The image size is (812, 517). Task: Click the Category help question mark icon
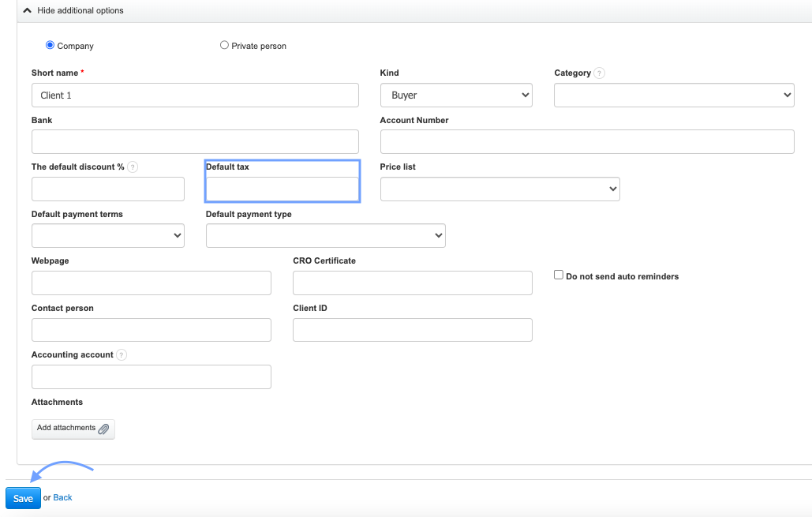point(600,73)
